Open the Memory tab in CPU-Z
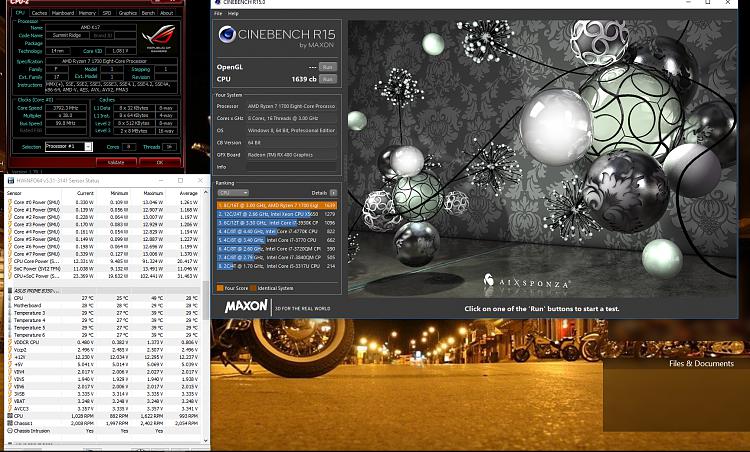This screenshot has height=452, width=750. pyautogui.click(x=87, y=13)
